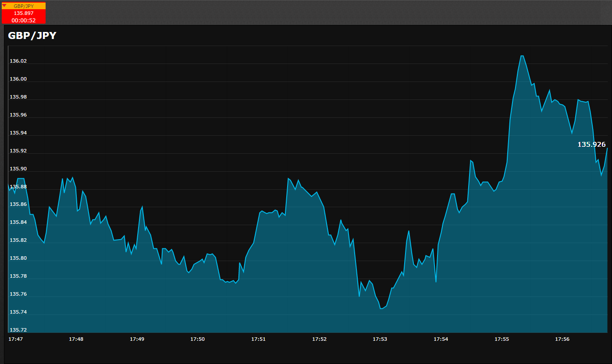Click the 17:52 time axis label
The width and height of the screenshot is (612, 364).
coord(320,339)
